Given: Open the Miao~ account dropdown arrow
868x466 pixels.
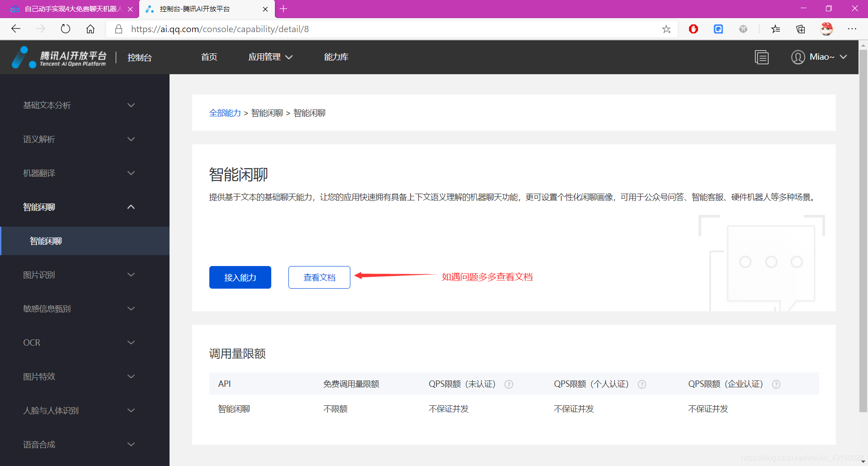Looking at the screenshot, I should pyautogui.click(x=844, y=57).
